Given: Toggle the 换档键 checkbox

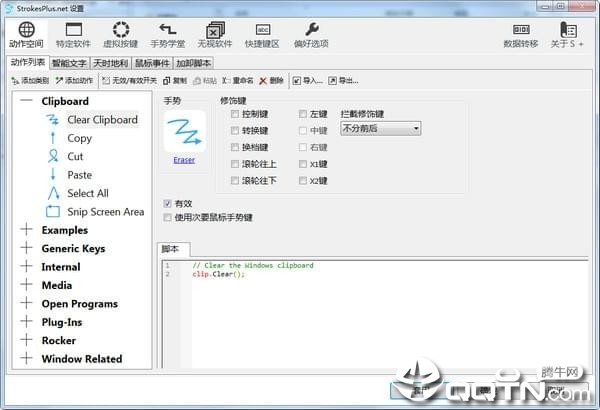Looking at the screenshot, I should [x=235, y=147].
